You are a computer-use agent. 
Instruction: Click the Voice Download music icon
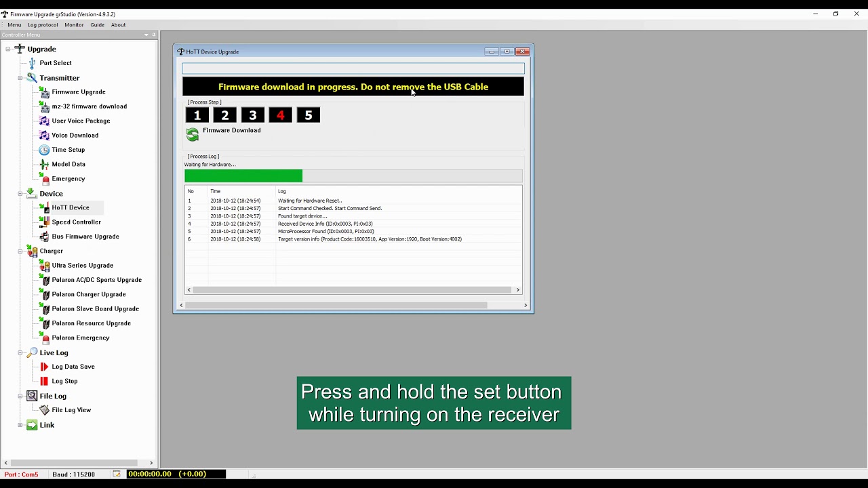tap(44, 136)
